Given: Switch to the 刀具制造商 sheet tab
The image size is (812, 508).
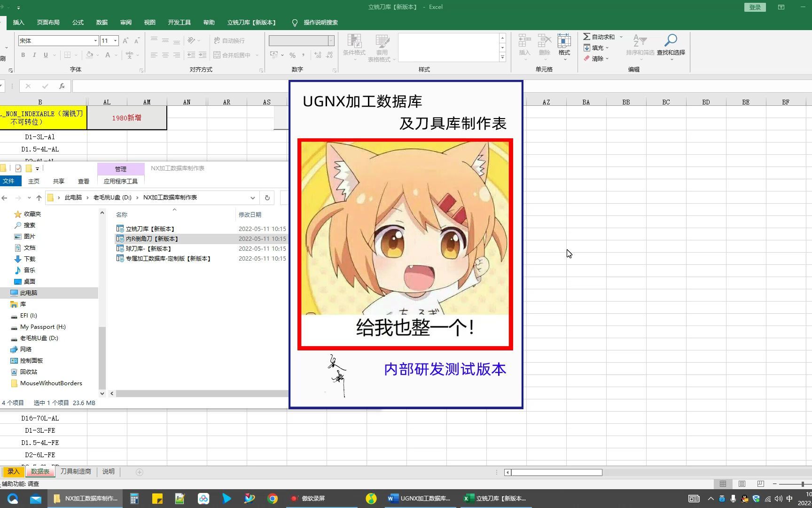Looking at the screenshot, I should pos(76,471).
